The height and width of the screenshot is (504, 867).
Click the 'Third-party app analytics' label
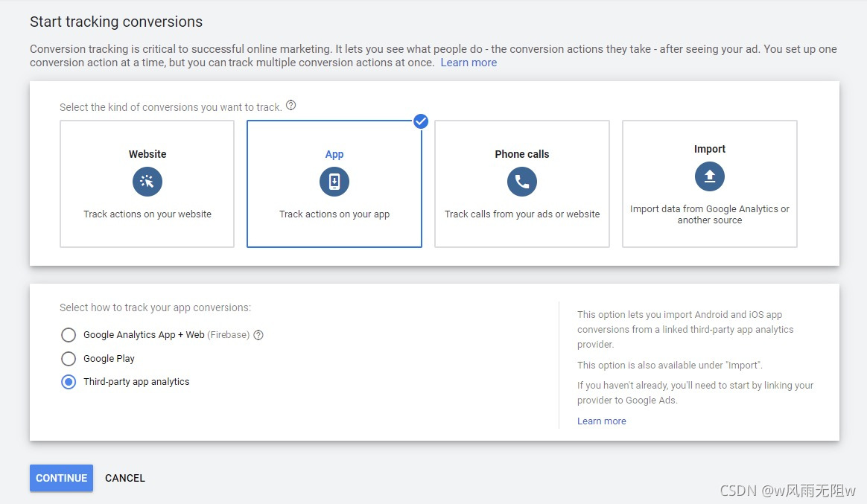(136, 382)
